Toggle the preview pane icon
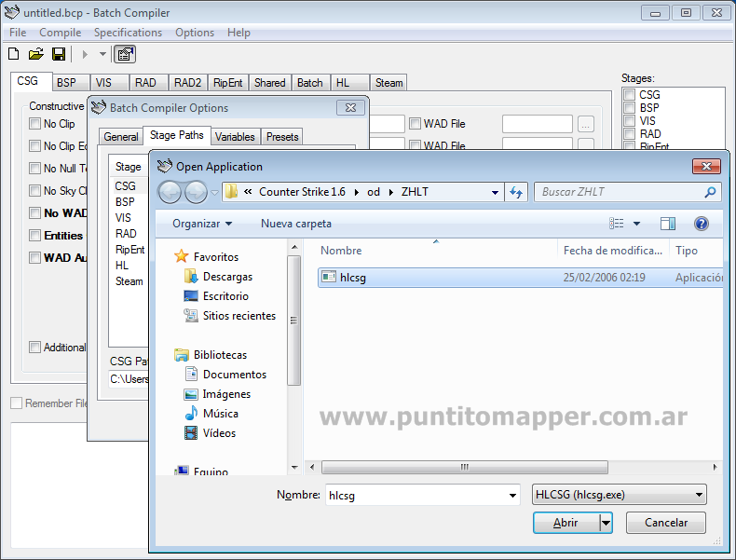This screenshot has width=736, height=560. [x=667, y=224]
